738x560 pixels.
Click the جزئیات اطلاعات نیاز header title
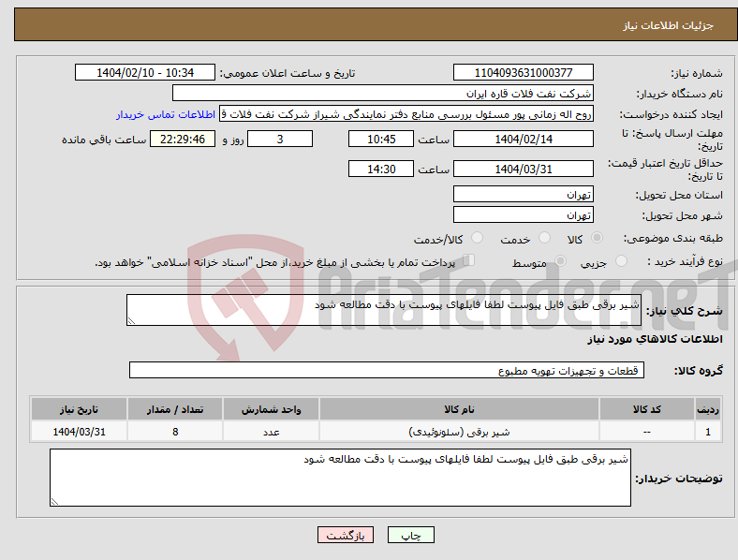669,25
